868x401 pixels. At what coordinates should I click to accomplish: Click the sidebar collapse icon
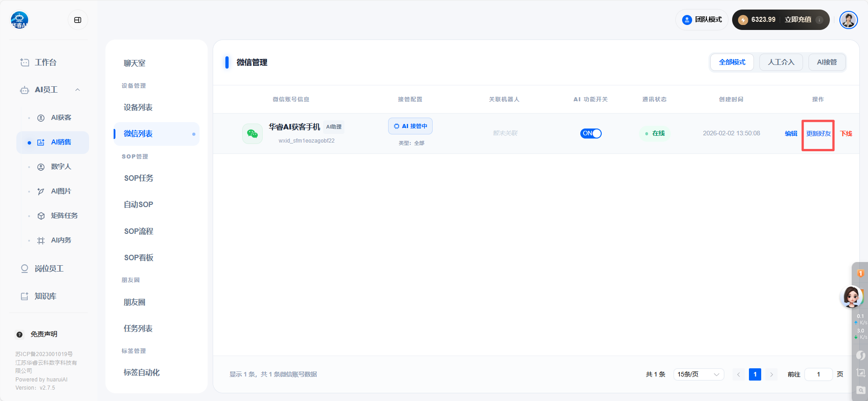(78, 20)
